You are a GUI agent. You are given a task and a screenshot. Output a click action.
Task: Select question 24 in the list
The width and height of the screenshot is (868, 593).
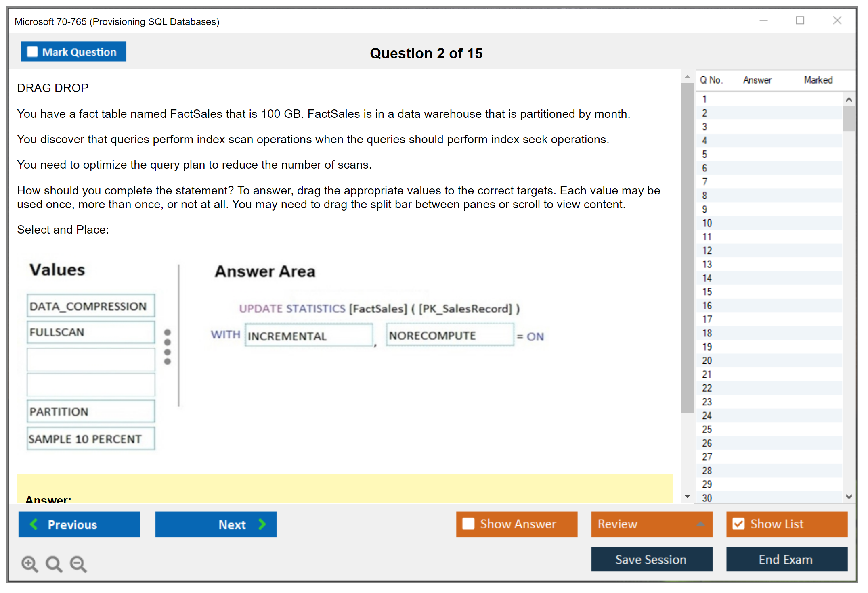(x=707, y=416)
